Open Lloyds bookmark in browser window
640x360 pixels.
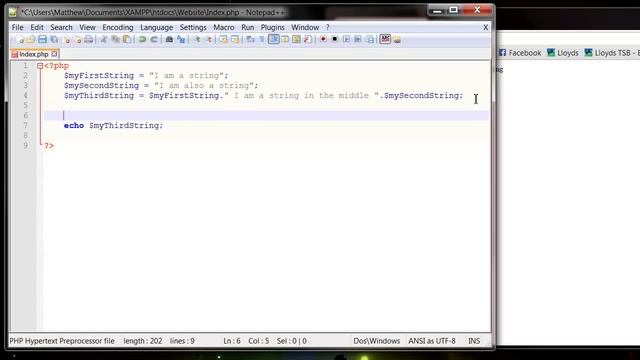tap(563, 53)
